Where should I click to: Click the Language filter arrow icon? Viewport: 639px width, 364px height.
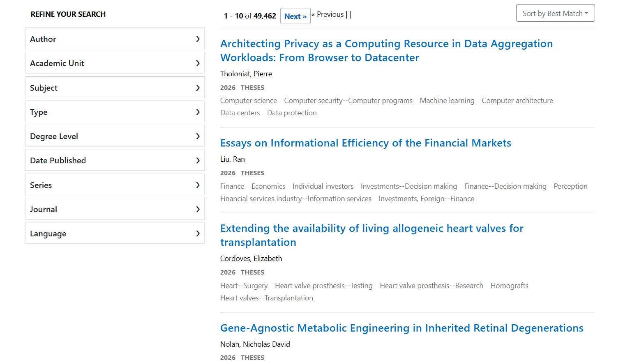(x=197, y=234)
